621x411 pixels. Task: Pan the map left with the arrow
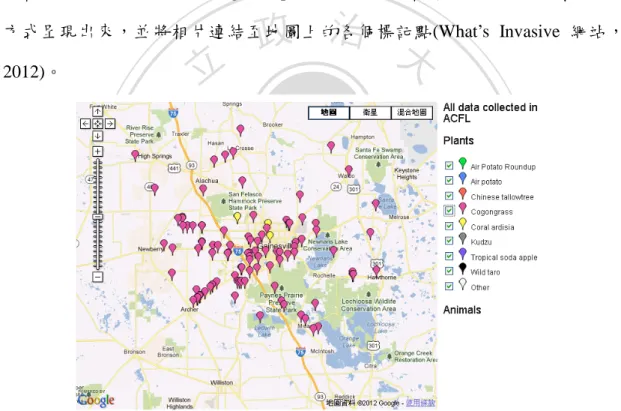pyautogui.click(x=85, y=124)
